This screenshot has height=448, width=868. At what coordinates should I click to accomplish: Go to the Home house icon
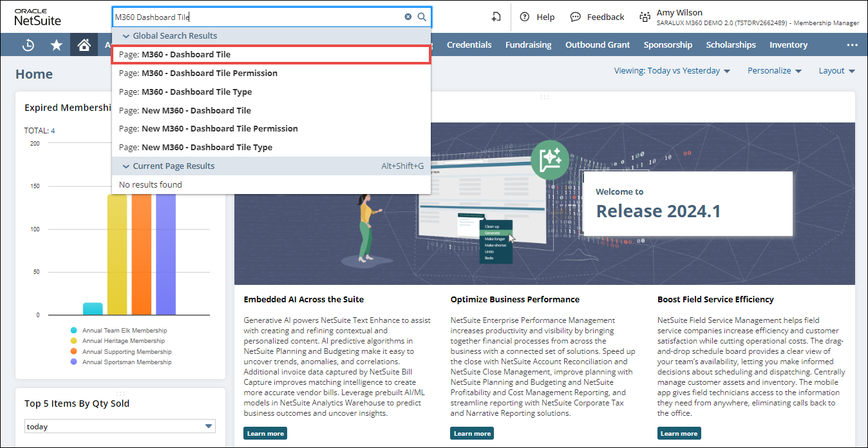84,45
